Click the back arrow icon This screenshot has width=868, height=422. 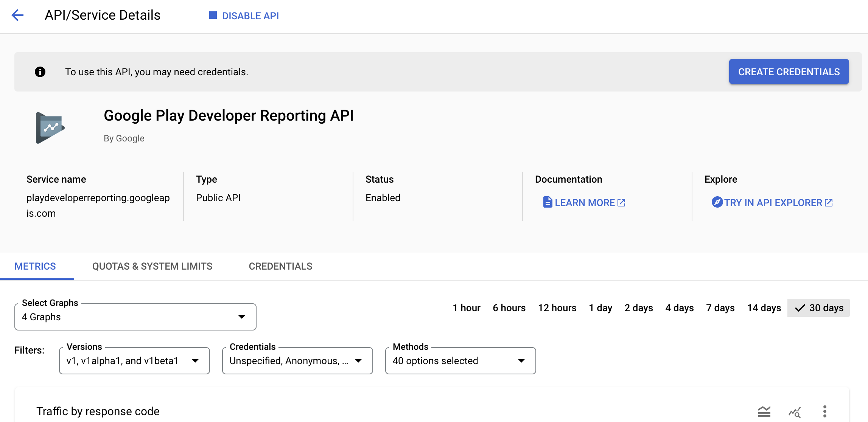coord(17,15)
